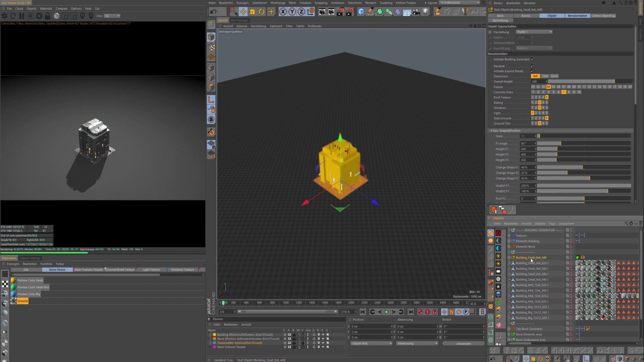The image size is (644, 362).
Task: Activate the Scale tool
Action: pos(252,12)
